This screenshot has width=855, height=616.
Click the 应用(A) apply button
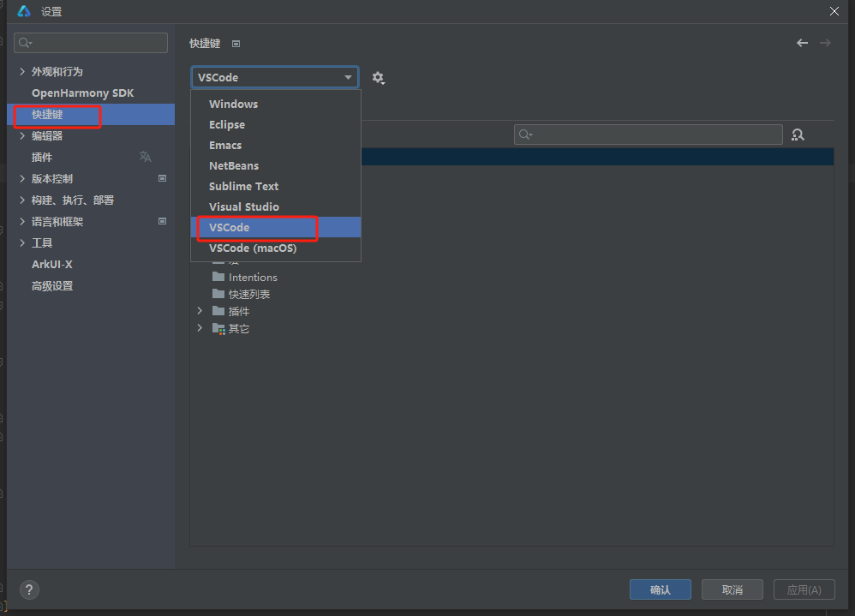click(804, 589)
